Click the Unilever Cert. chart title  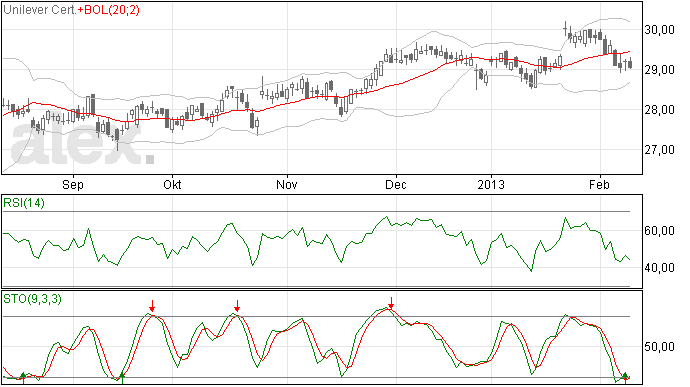(40, 10)
